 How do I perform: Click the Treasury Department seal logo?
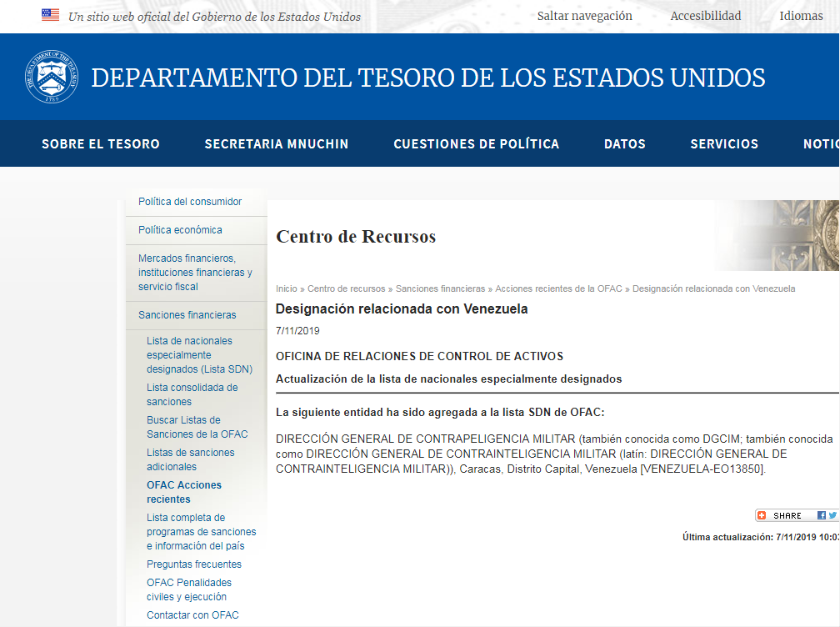click(x=52, y=77)
